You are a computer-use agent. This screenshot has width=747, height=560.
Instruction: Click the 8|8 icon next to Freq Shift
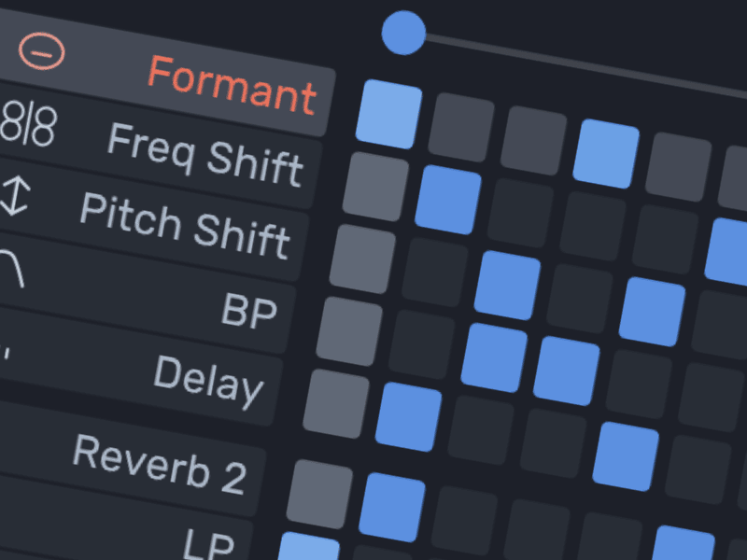26,128
